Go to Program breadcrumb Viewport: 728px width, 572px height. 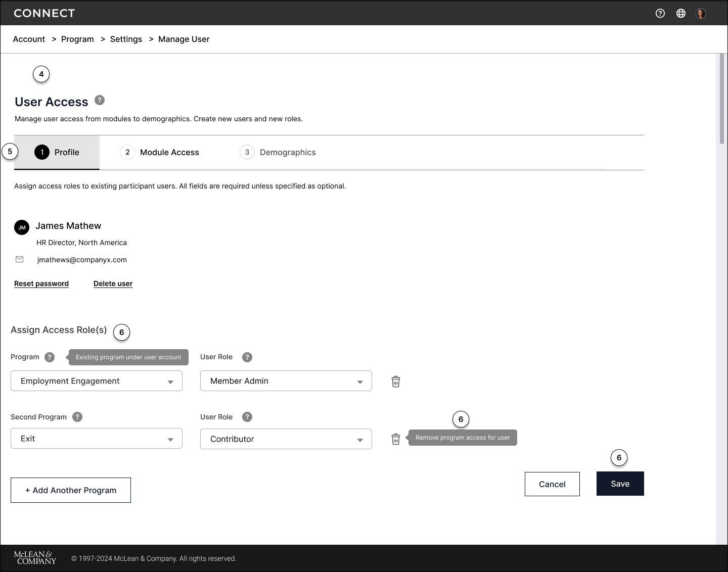click(x=77, y=39)
